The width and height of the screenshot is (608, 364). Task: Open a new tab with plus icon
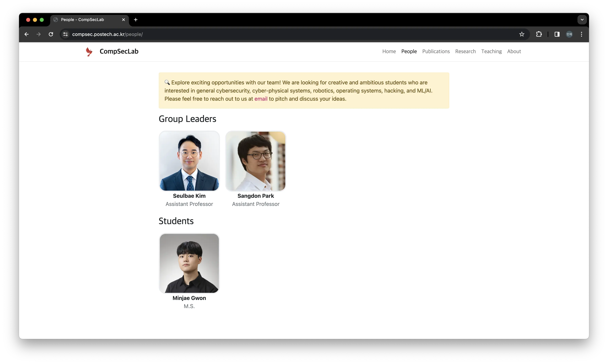(136, 20)
